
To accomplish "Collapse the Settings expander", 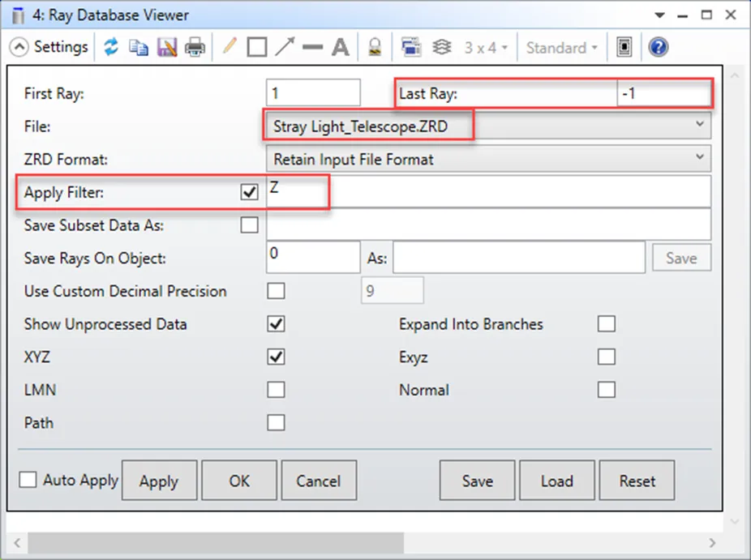I will coord(19,47).
